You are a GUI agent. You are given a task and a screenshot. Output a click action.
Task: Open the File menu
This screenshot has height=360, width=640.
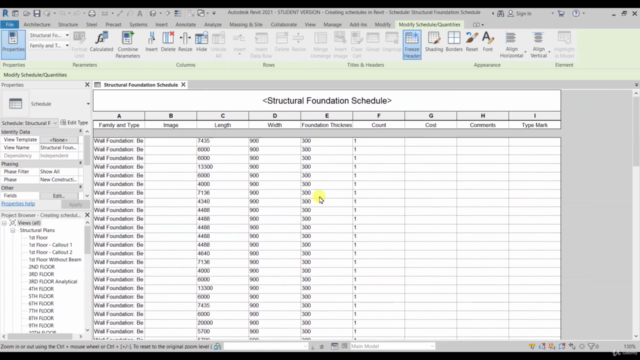tap(9, 24)
